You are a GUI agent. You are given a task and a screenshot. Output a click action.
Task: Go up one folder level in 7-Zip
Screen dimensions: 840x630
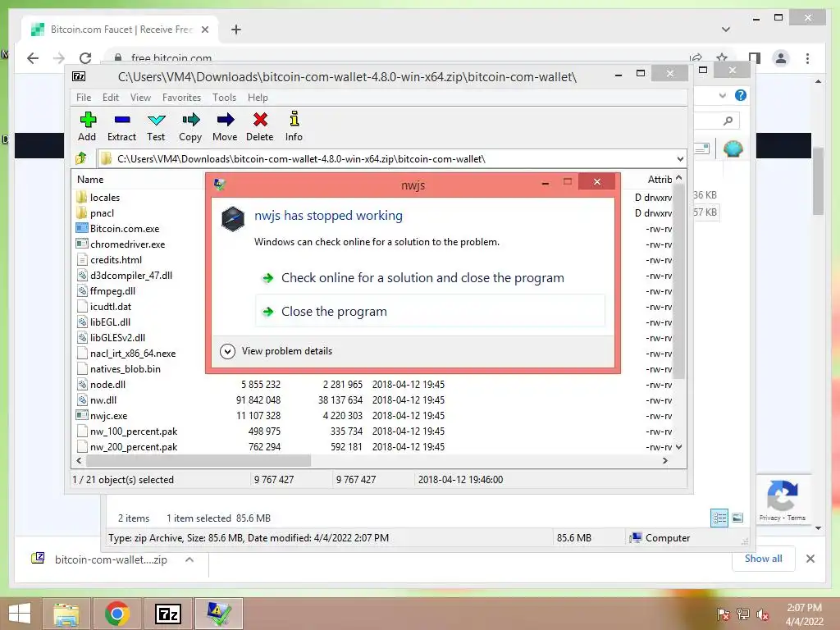pos(81,158)
